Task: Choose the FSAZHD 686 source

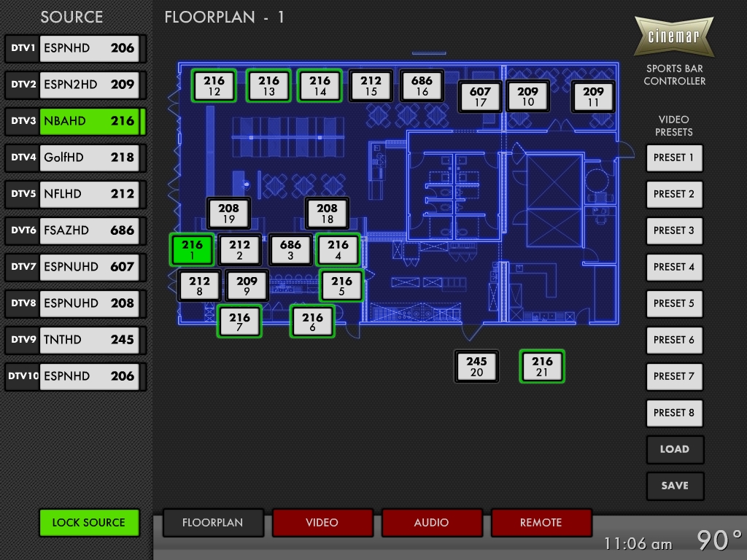Action: pyautogui.click(x=75, y=230)
